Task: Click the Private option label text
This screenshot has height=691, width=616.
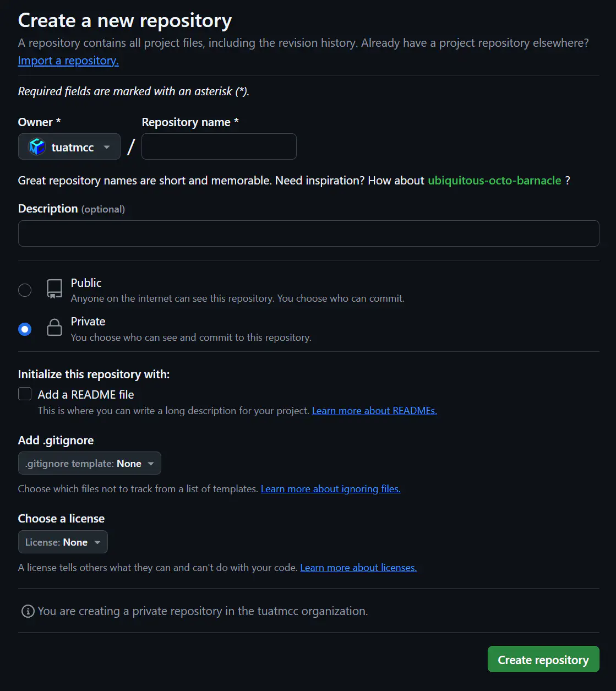Action: coord(88,322)
